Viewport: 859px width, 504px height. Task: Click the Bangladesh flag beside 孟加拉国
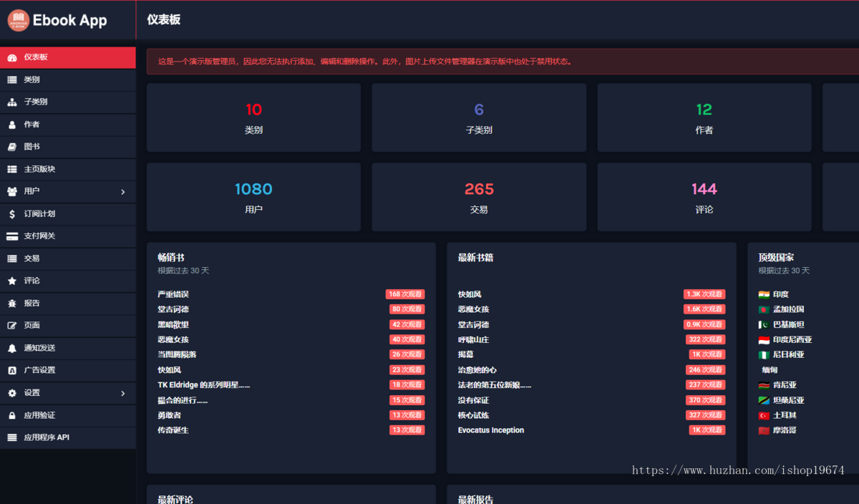(x=764, y=309)
